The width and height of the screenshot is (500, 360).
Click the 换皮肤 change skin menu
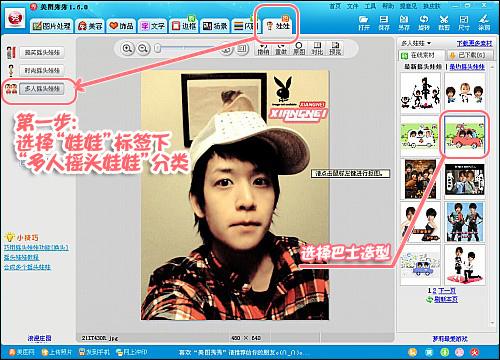click(432, 6)
